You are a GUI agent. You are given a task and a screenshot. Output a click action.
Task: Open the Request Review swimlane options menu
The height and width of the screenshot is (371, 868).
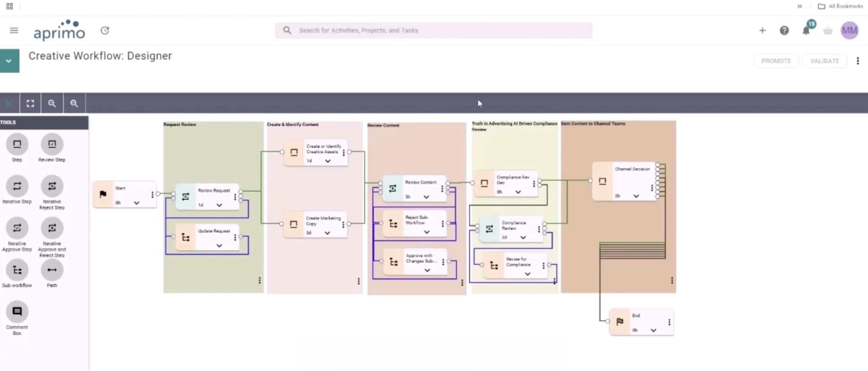260,280
